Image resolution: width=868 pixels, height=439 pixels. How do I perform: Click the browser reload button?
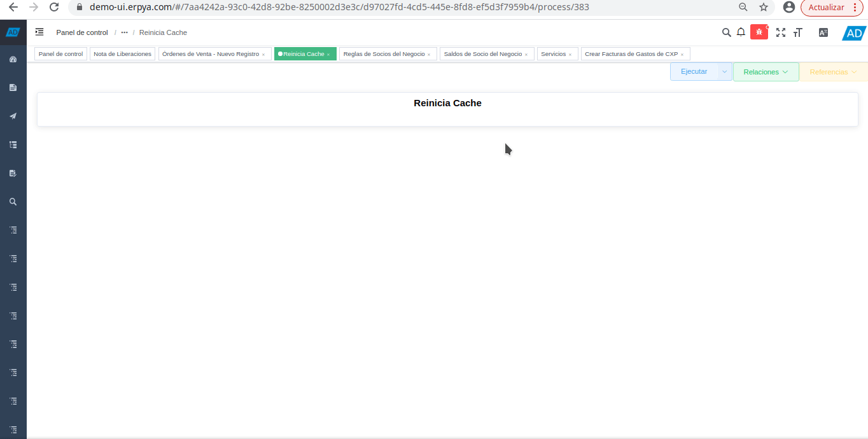click(54, 8)
